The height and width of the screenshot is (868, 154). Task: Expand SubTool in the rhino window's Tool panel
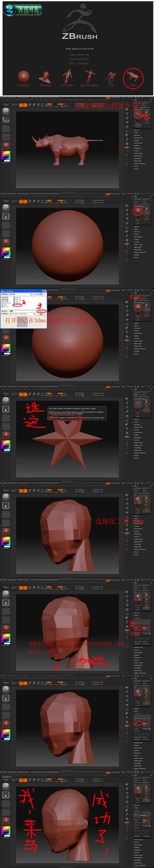[136, 130]
